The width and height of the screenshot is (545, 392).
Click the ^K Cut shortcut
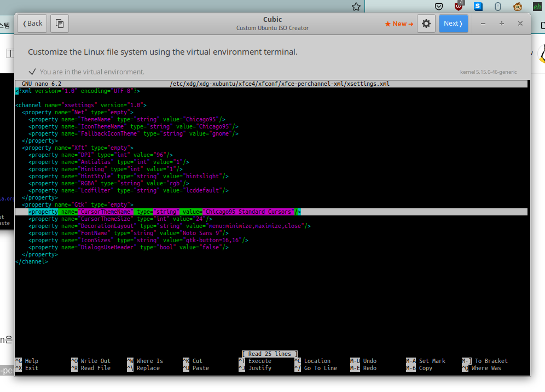[x=193, y=361]
